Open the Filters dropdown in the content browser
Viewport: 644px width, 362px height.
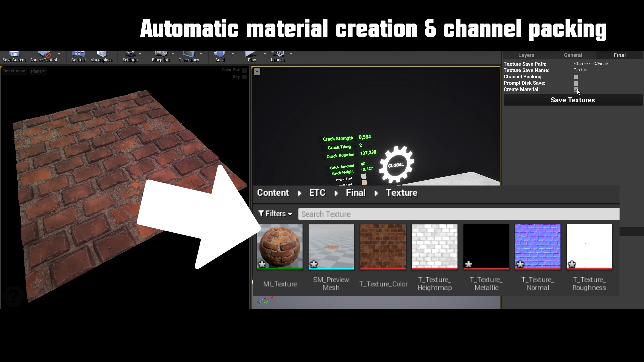click(275, 214)
